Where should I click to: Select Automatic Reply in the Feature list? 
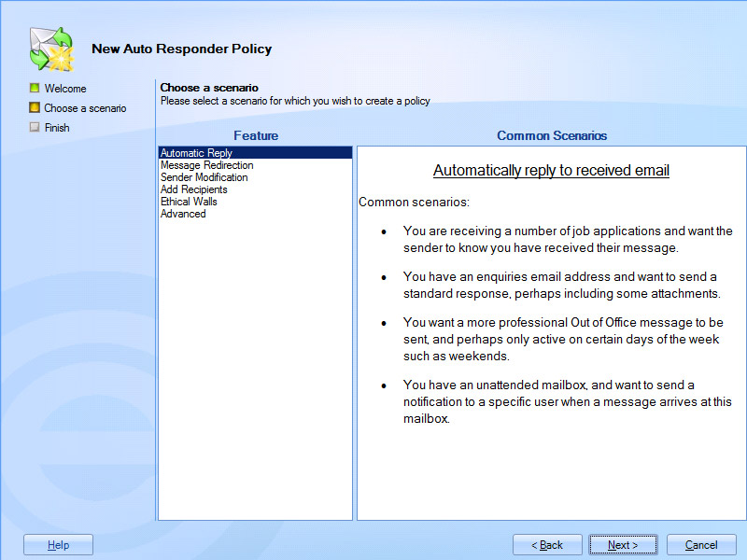click(255, 153)
